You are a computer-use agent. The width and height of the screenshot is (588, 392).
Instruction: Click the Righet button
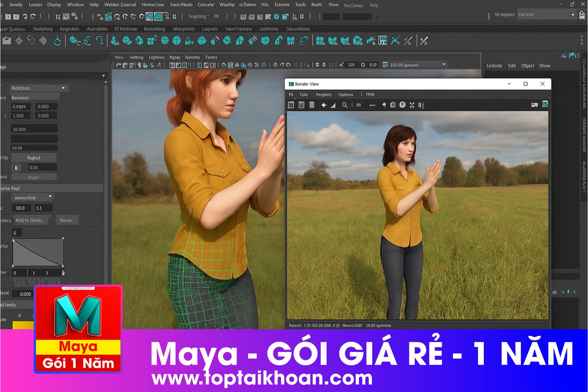(x=34, y=158)
